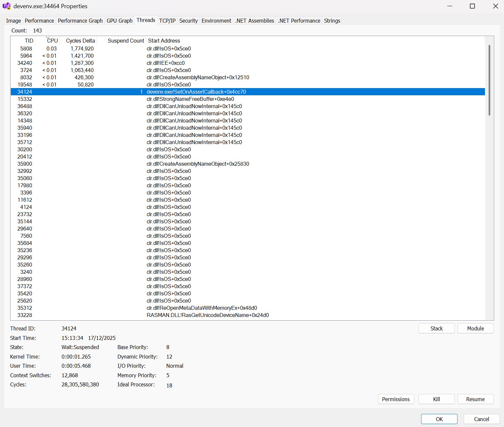504x427 pixels.
Task: Open thread Permissions
Action: (x=396, y=399)
